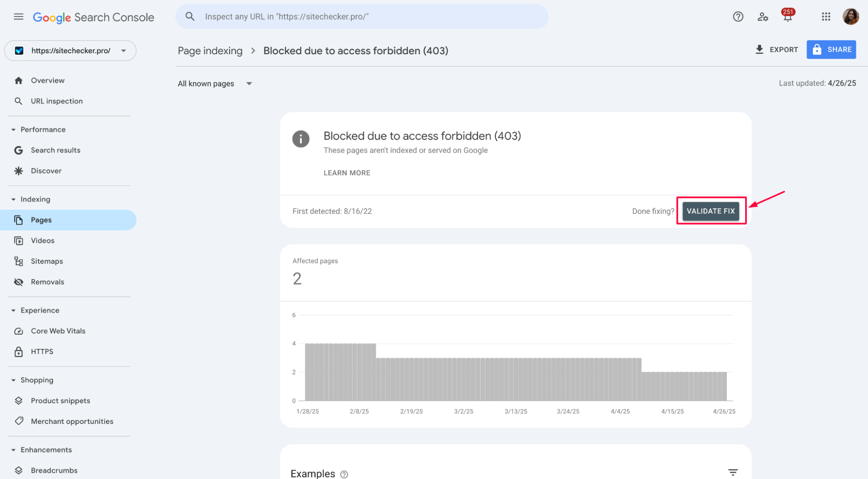868x479 pixels.
Task: Click the Breadcrumbs layers icon
Action: [x=19, y=470]
